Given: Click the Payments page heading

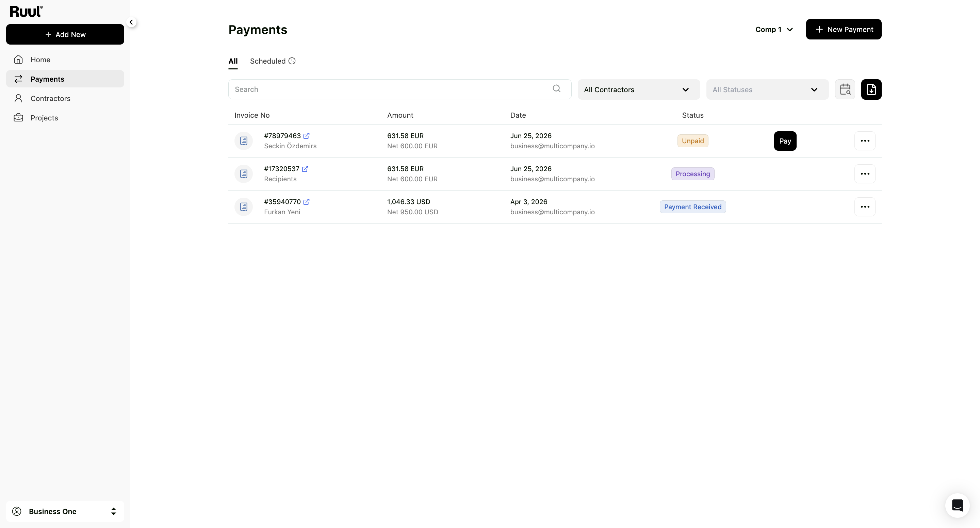Looking at the screenshot, I should tap(258, 30).
